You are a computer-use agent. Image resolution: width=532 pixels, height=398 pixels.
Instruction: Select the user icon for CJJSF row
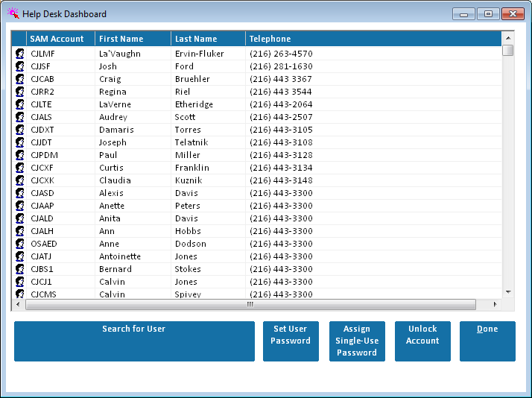click(x=19, y=66)
